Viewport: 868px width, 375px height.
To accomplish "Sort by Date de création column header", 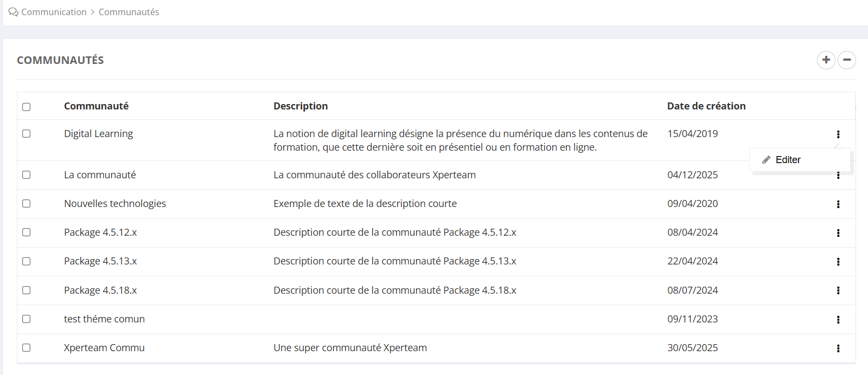I will [706, 106].
